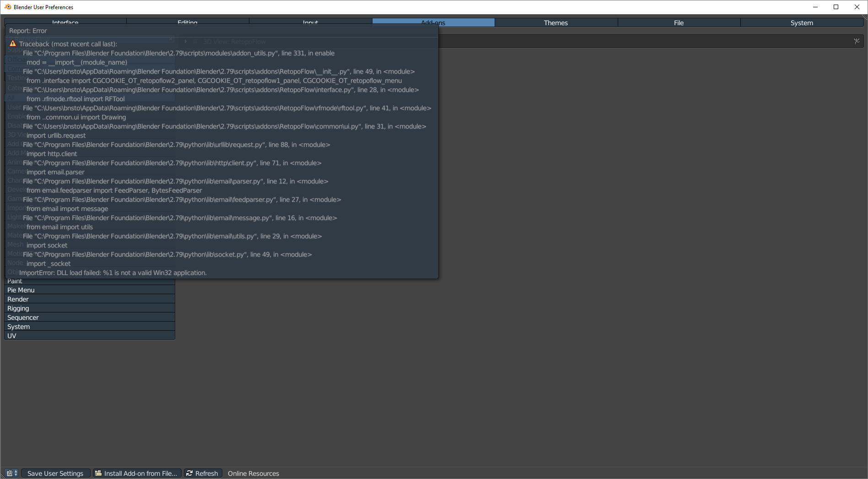Click the box icon beside 3D View: RetopoFlow
This screenshot has height=479, width=868.
point(195,41)
